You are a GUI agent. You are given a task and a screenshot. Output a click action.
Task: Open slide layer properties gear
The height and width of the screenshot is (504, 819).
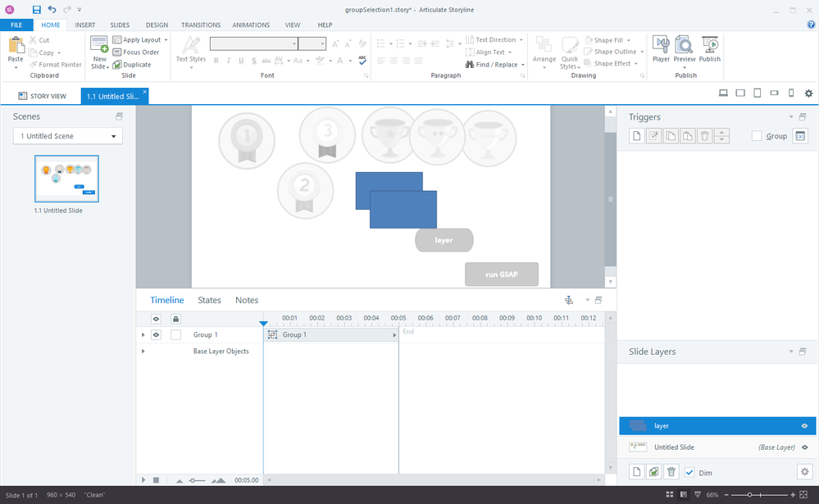803,472
